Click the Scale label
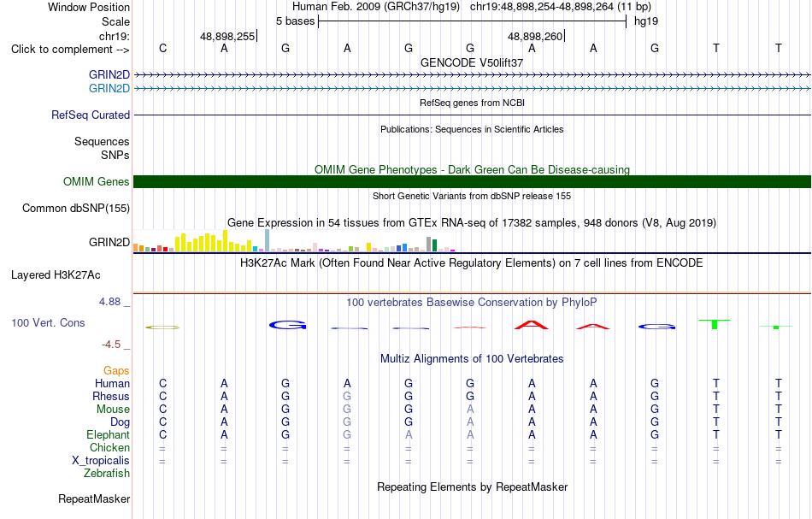 [x=115, y=21]
